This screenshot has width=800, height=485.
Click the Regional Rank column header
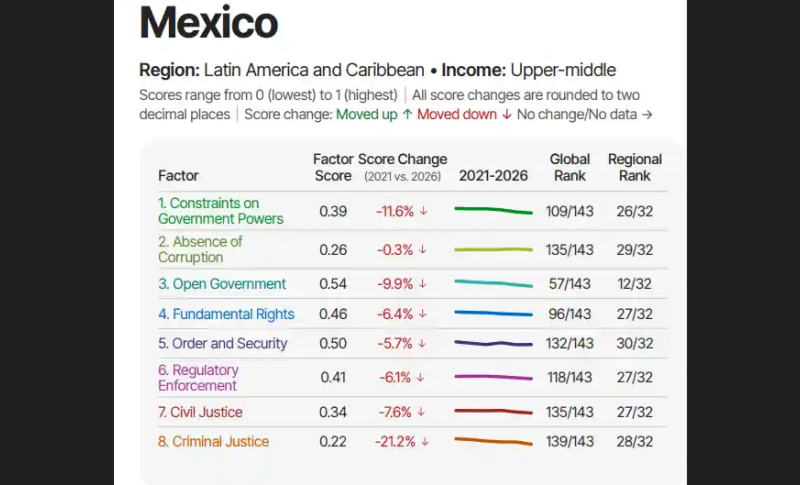tap(635, 167)
